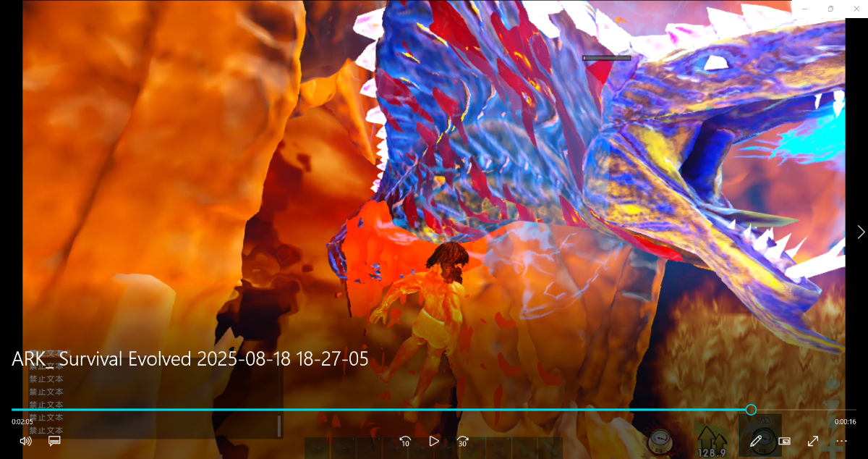Click the video title ARK_ Survival Evolved 2025-08-18 18-27-05

(190, 359)
